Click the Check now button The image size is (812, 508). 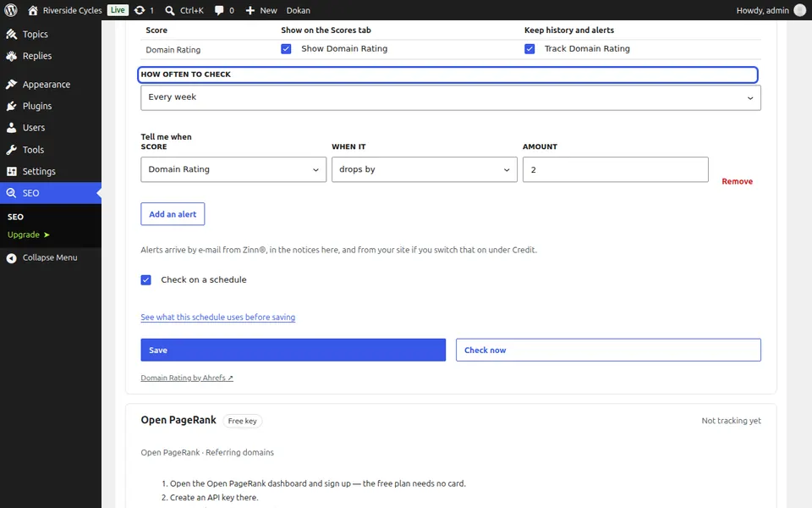[608, 350]
